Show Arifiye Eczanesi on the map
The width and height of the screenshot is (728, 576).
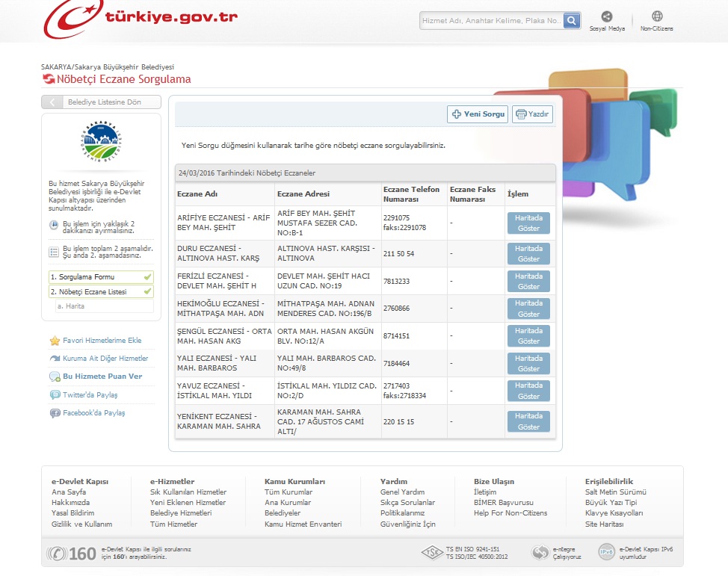tap(528, 223)
